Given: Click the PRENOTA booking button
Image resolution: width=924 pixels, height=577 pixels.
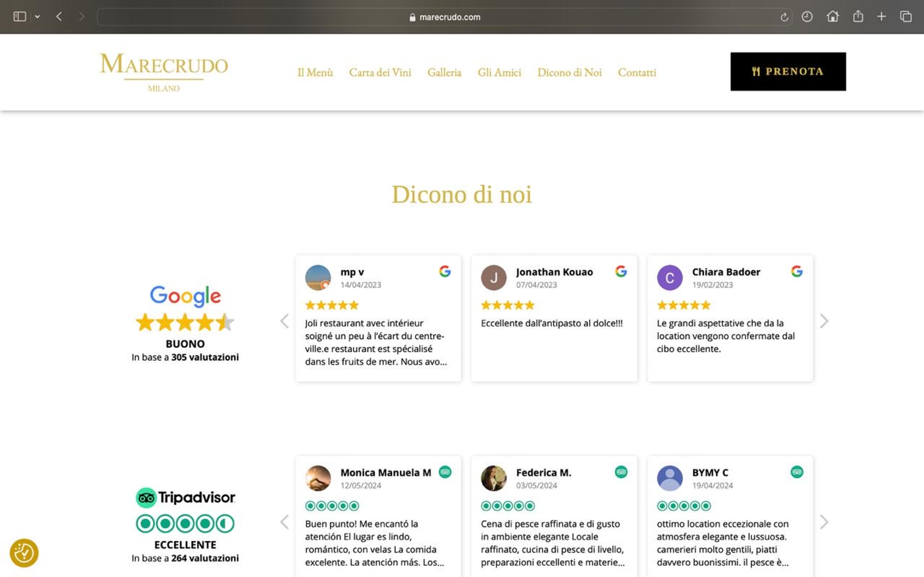Looking at the screenshot, I should (x=788, y=71).
